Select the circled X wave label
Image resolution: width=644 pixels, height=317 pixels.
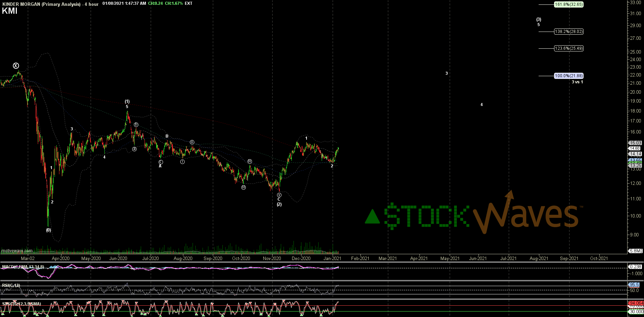(x=16, y=66)
